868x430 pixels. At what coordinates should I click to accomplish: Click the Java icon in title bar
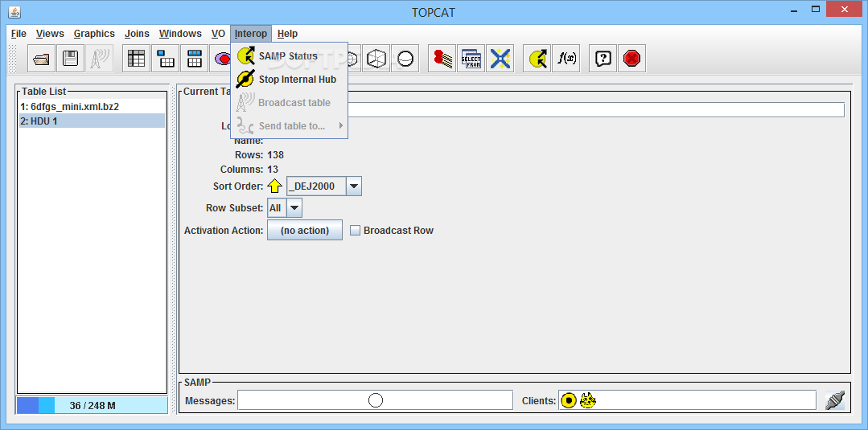coord(15,11)
